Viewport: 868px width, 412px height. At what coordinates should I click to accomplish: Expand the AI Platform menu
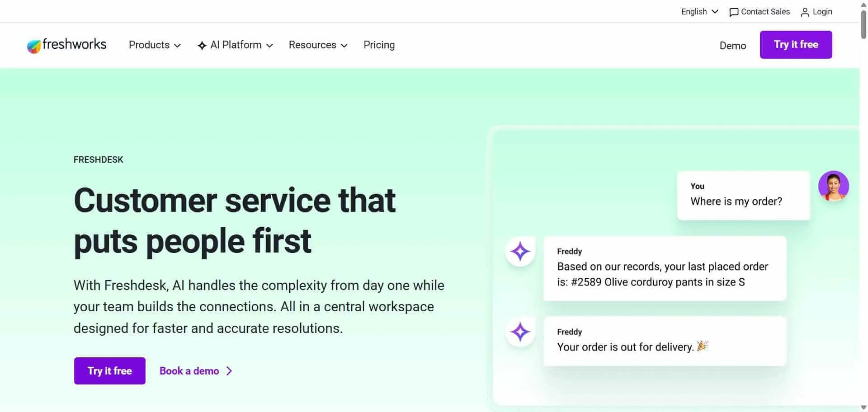[235, 45]
